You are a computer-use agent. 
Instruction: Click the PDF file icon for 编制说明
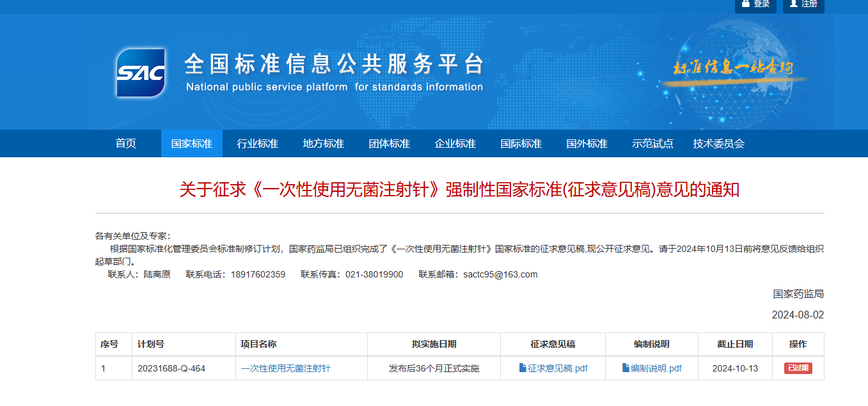tap(624, 368)
